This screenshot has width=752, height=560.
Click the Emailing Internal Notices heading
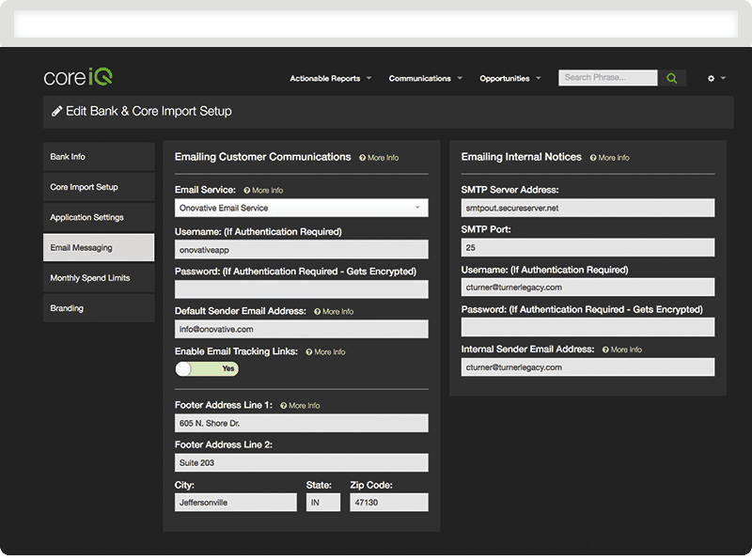pyautogui.click(x=522, y=157)
